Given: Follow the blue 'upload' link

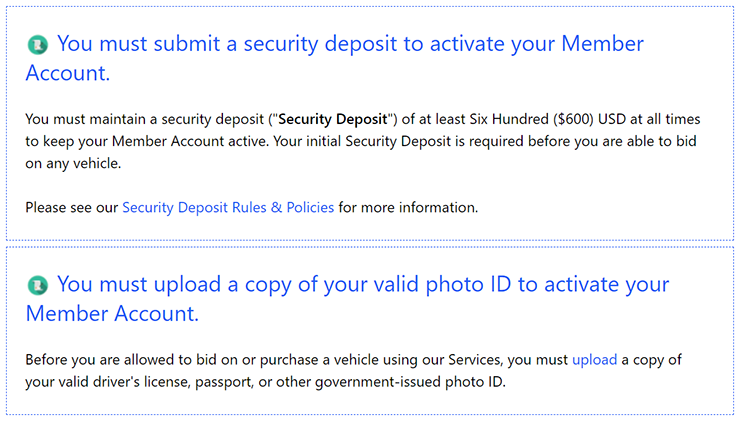Looking at the screenshot, I should pos(594,360).
